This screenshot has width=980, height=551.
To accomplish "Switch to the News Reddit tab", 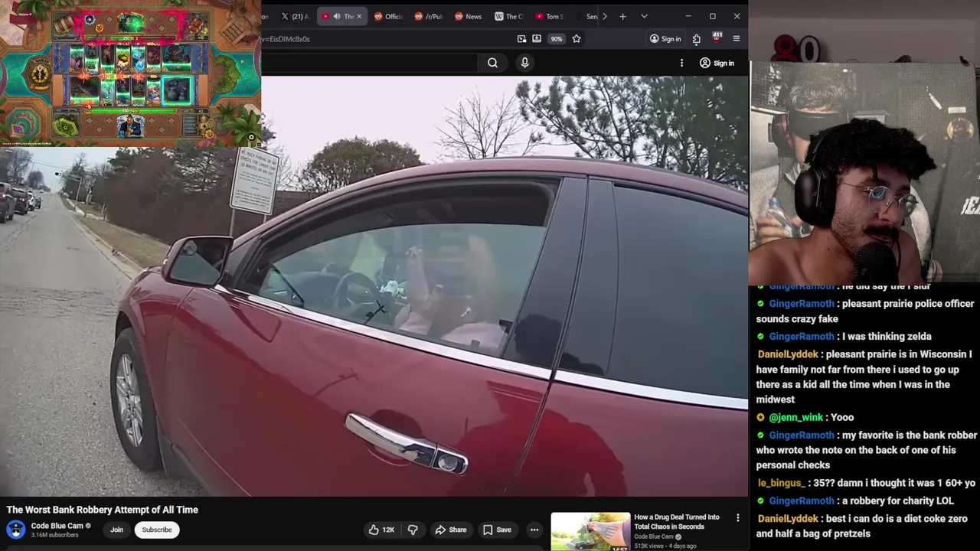I will click(469, 16).
